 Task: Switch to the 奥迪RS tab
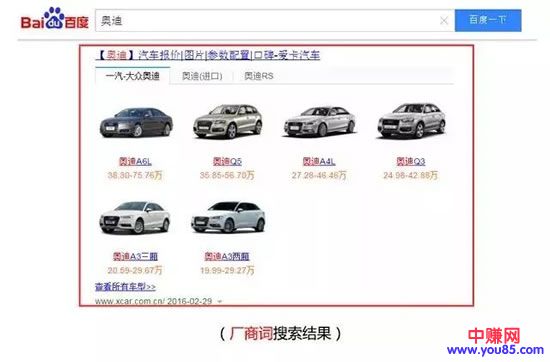coord(259,76)
